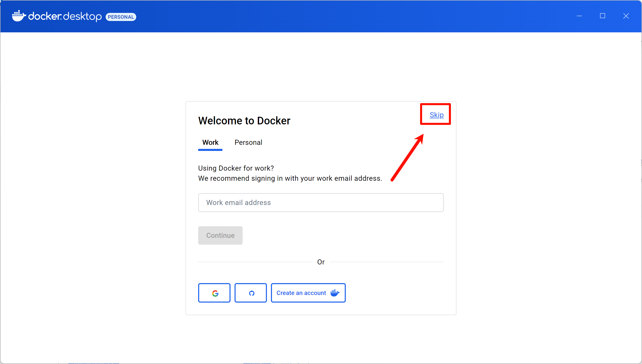Image resolution: width=642 pixels, height=364 pixels.
Task: Click the Skip link
Action: tap(437, 115)
